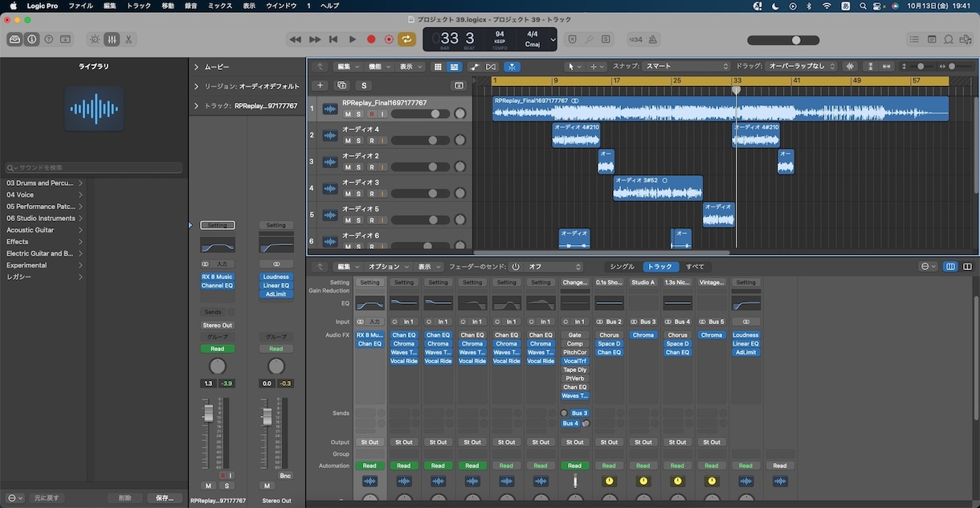Click the サウンドを検索 search field
Viewport: 980px width, 508px height.
(x=94, y=168)
